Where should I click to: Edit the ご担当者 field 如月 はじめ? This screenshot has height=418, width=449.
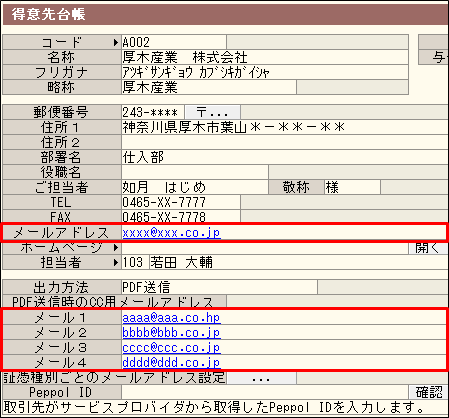tap(195, 187)
